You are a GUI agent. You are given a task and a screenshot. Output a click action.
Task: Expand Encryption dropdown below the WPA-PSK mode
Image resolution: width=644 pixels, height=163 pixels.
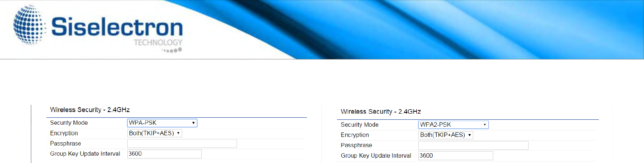[154, 133]
